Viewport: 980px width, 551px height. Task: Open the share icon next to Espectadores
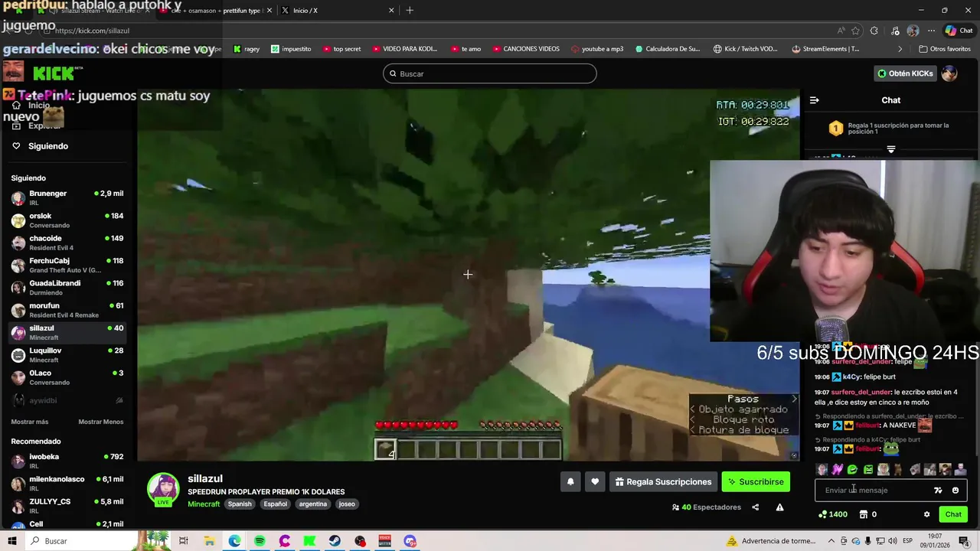click(755, 507)
